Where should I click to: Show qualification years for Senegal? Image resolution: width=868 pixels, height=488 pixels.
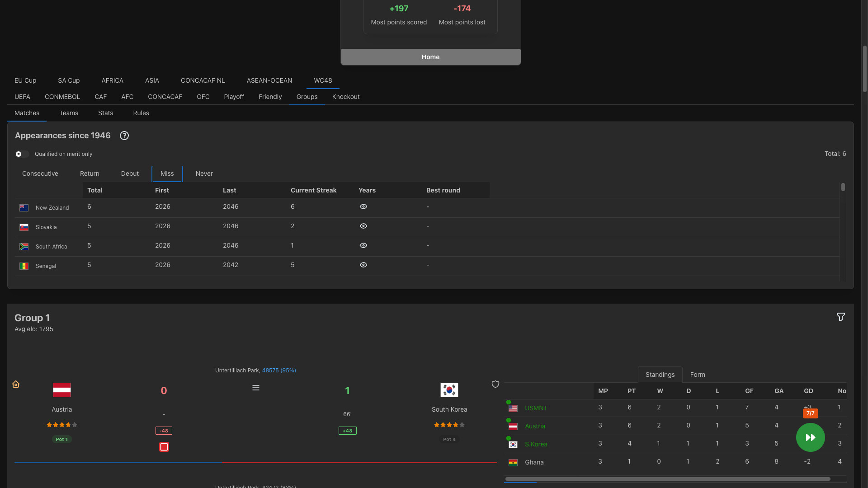pyautogui.click(x=363, y=265)
